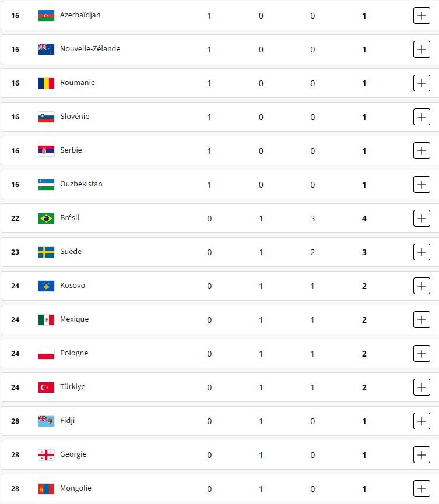439x504 pixels.
Task: Open the Géorgie row plus button
Action: 421,455
